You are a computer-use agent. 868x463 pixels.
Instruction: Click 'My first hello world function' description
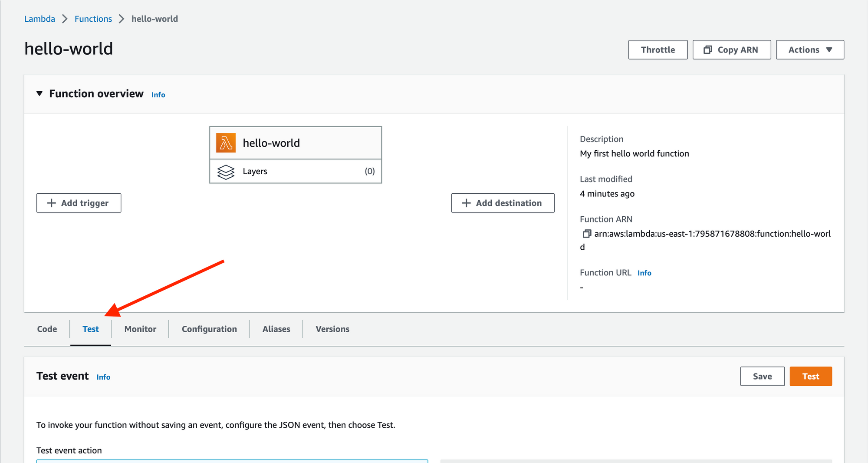[x=634, y=153]
